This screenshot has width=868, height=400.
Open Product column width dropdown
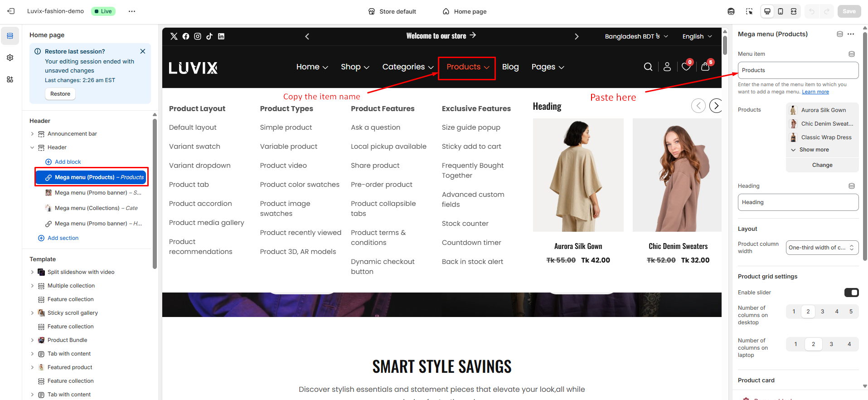[x=822, y=248]
